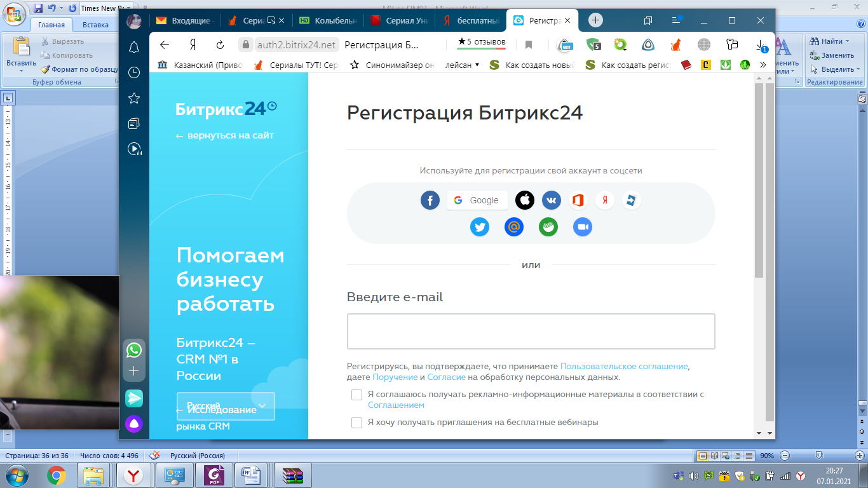The width and height of the screenshot is (868, 488).
Task: Open browser sidebar collections icon
Action: pyautogui.click(x=134, y=123)
